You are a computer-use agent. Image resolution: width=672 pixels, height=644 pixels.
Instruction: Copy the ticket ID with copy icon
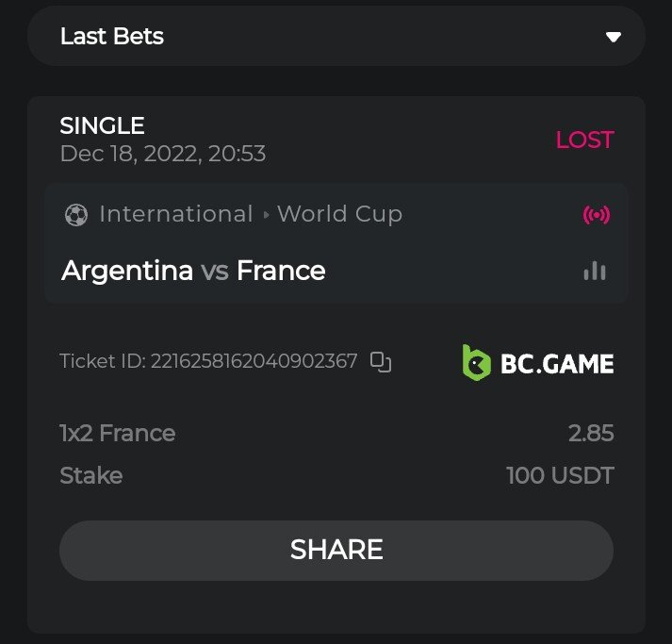click(381, 361)
